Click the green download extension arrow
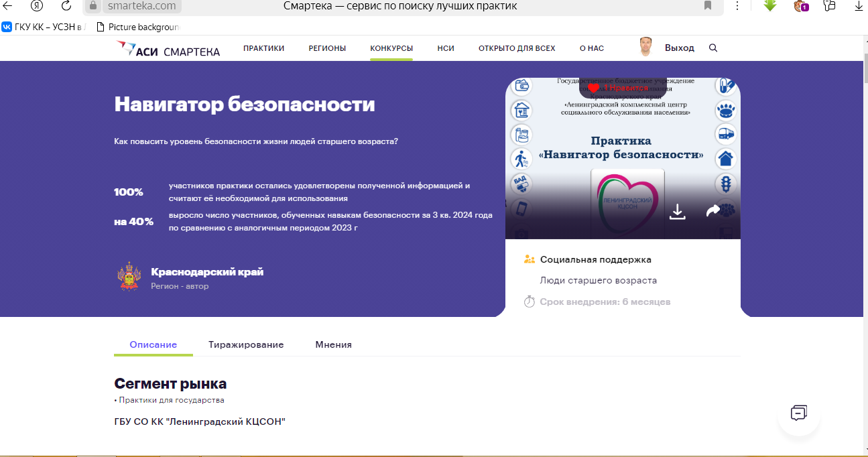The width and height of the screenshot is (868, 457). click(770, 5)
